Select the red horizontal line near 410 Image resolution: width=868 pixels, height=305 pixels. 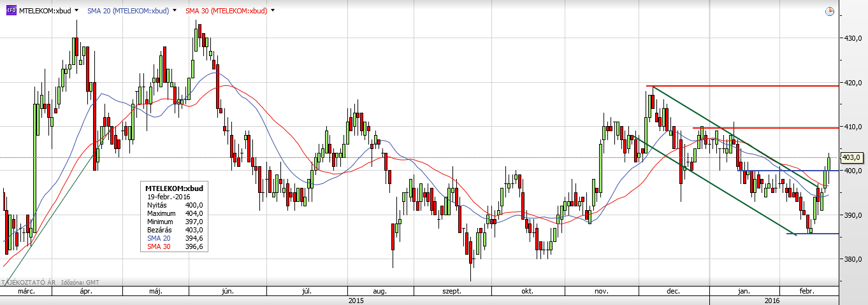click(765, 127)
